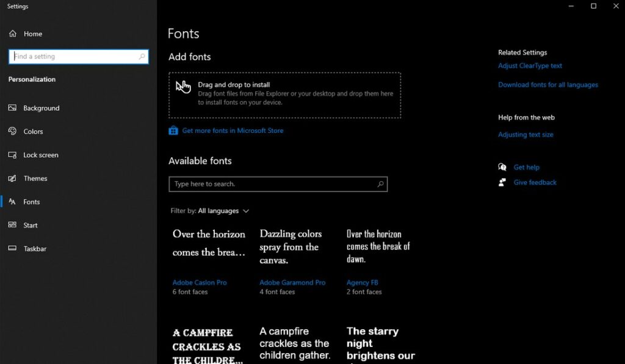Open the Agency FB font family
The height and width of the screenshot is (364, 625).
[x=362, y=282]
